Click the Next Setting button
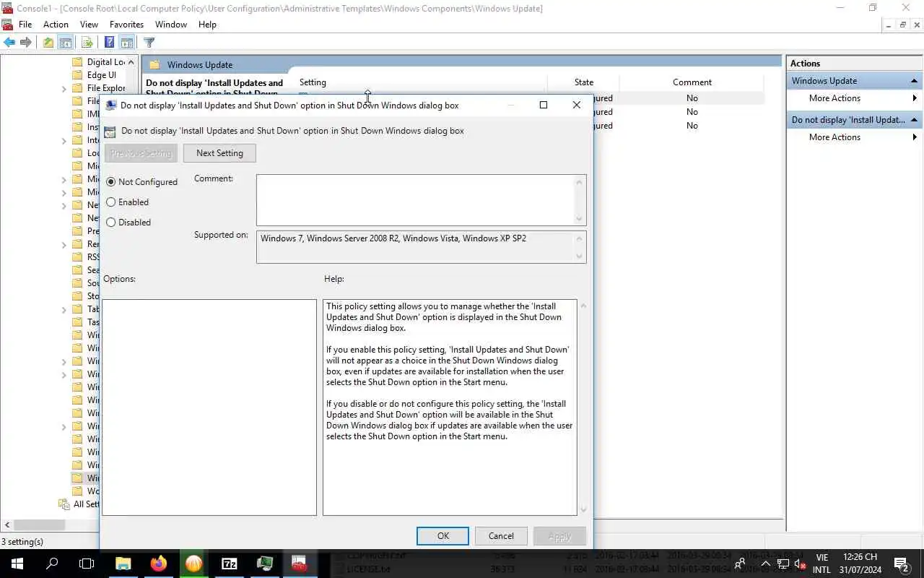Image resolution: width=924 pixels, height=578 pixels. tap(219, 153)
